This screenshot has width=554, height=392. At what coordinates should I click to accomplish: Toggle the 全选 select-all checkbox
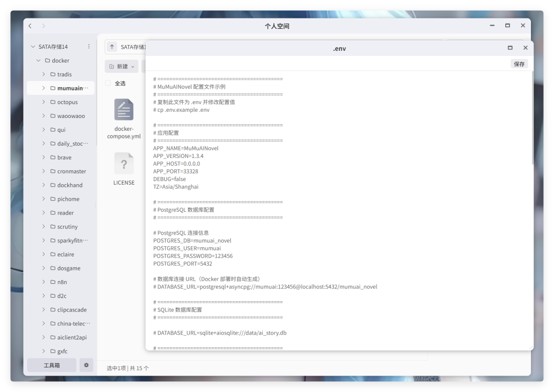pyautogui.click(x=108, y=83)
